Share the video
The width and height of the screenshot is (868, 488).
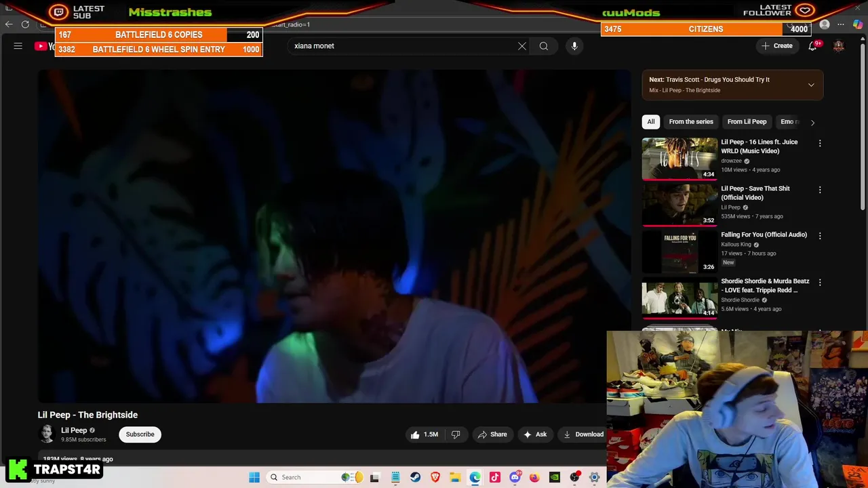(492, 434)
